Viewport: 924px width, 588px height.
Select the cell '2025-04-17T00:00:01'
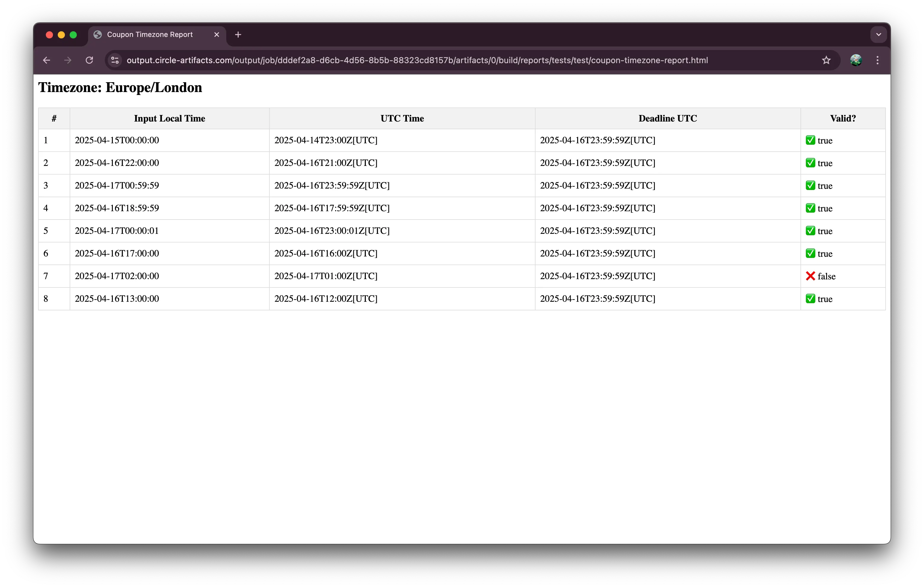pyautogui.click(x=170, y=231)
